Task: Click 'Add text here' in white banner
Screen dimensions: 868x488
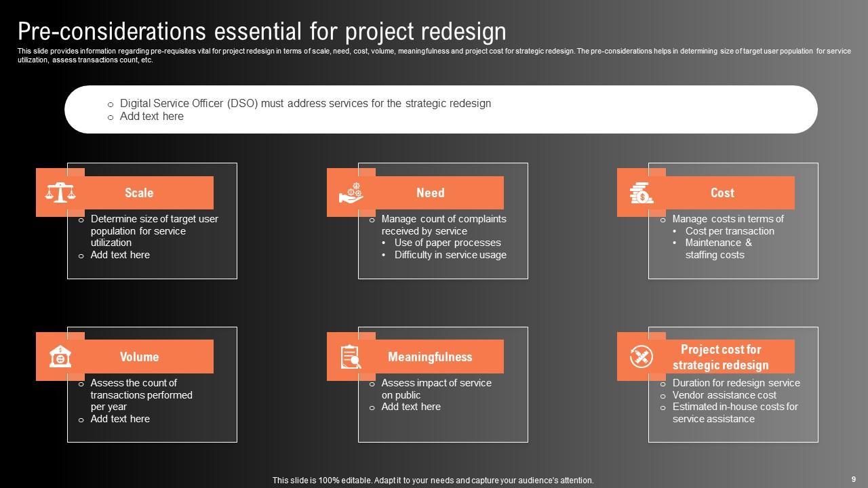Action: [152, 117]
